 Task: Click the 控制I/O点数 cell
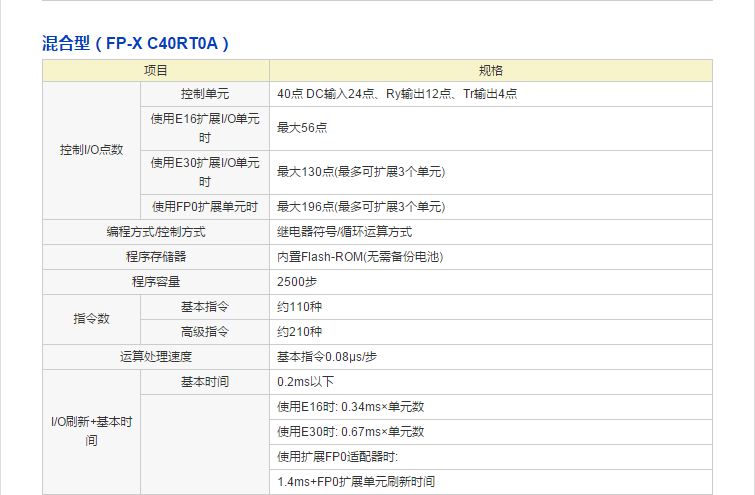pos(91,150)
